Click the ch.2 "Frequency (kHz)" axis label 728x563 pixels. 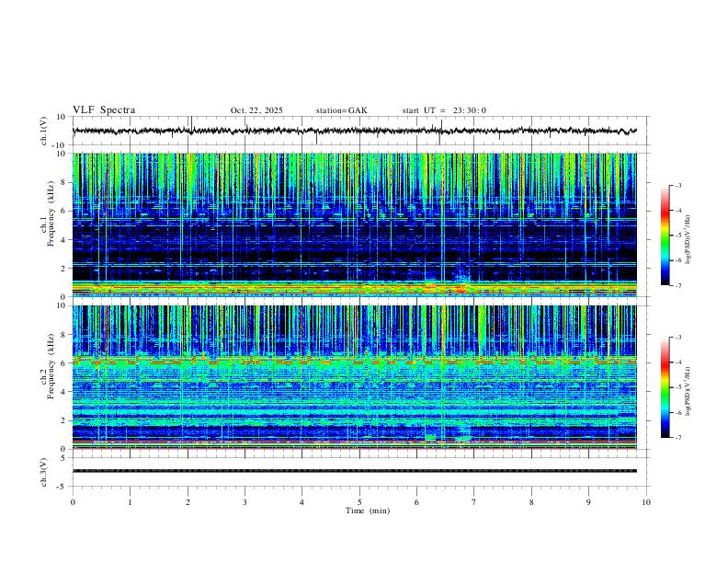coord(51,366)
